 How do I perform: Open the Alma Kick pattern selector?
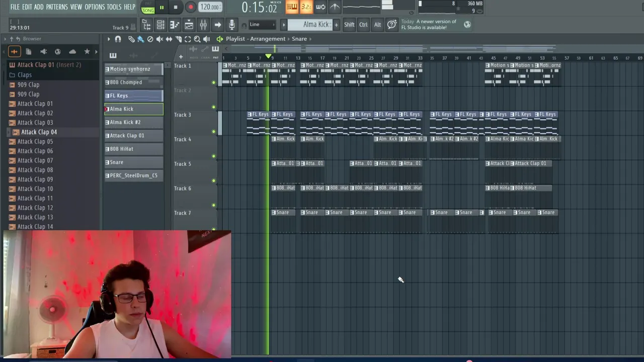point(310,25)
